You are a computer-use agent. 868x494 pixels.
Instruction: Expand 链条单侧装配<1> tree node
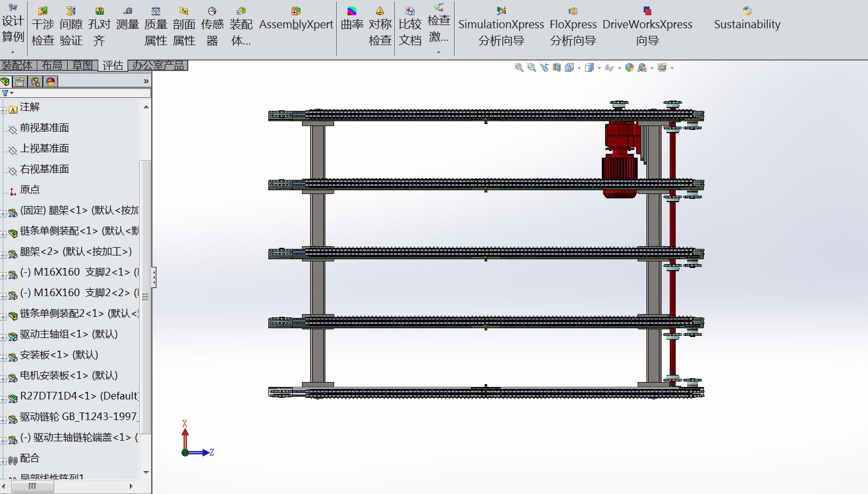coord(3,234)
